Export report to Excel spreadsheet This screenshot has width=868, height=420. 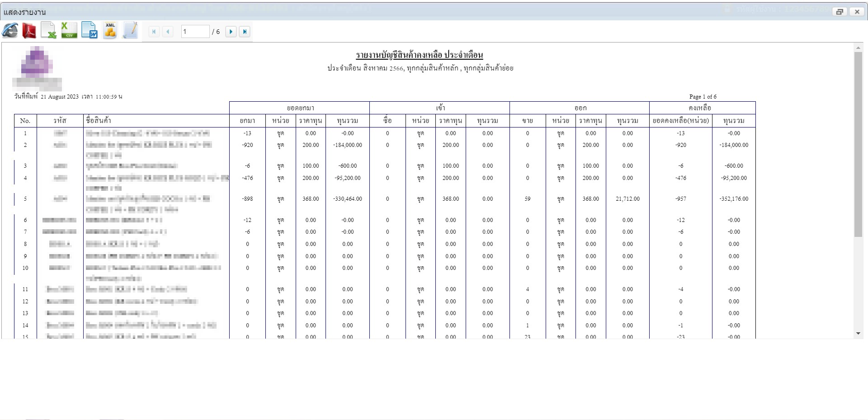pyautogui.click(x=48, y=31)
